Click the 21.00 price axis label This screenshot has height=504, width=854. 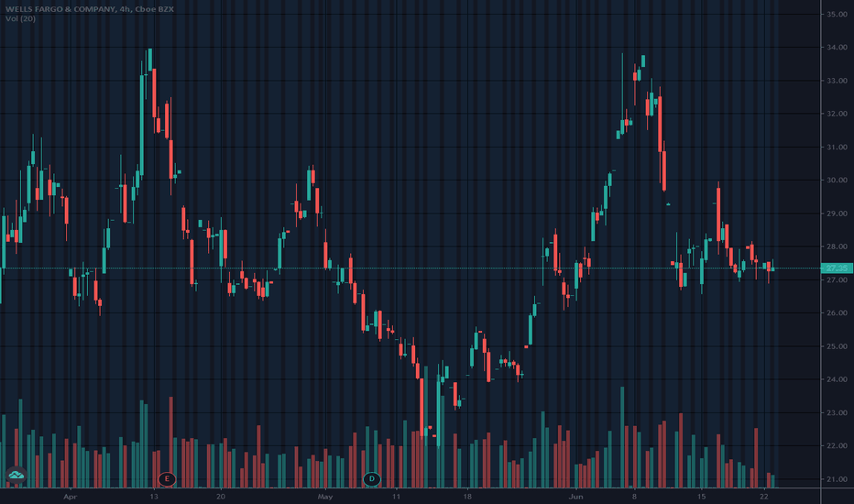837,479
